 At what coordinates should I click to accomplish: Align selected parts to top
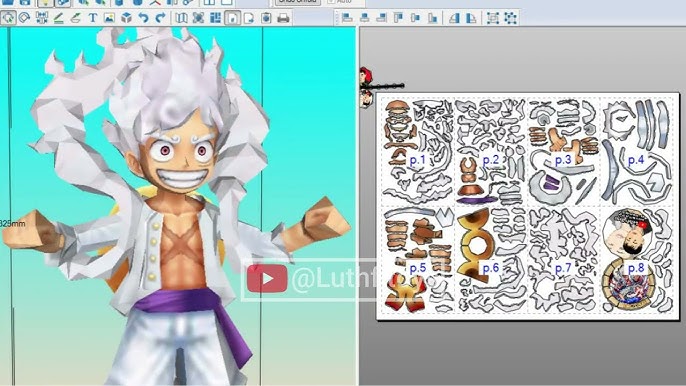[399, 18]
